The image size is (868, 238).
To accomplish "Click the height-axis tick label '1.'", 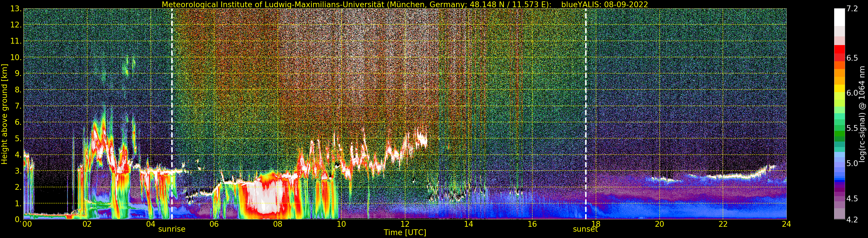I will coord(19,203).
